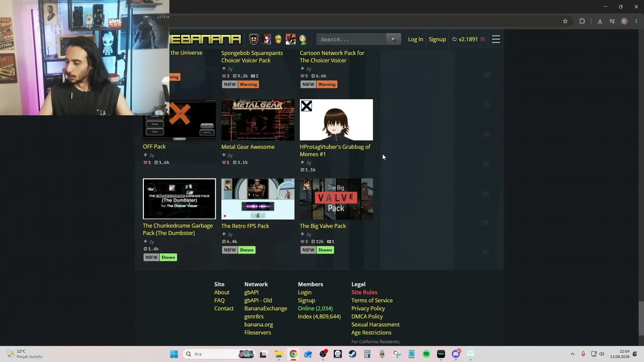Viewport: 644px width, 362px height.
Task: Click the Index (4,809,644) members link
Action: [319, 316]
